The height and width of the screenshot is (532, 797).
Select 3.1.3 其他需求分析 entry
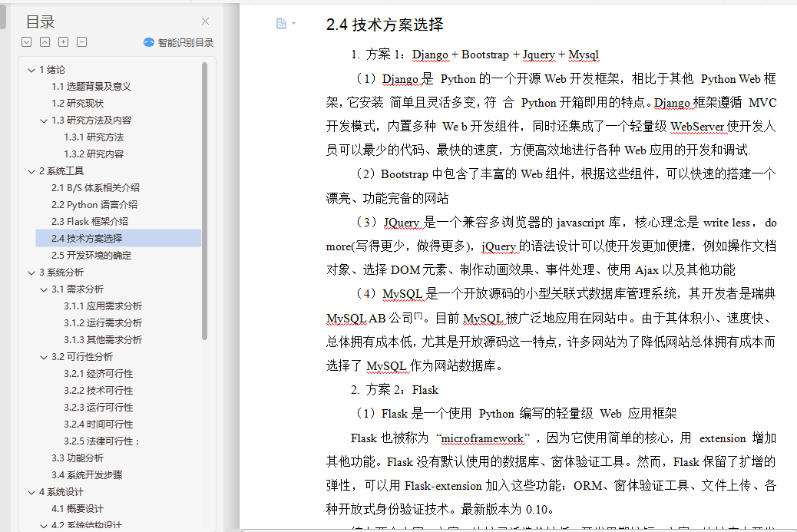[x=103, y=339]
